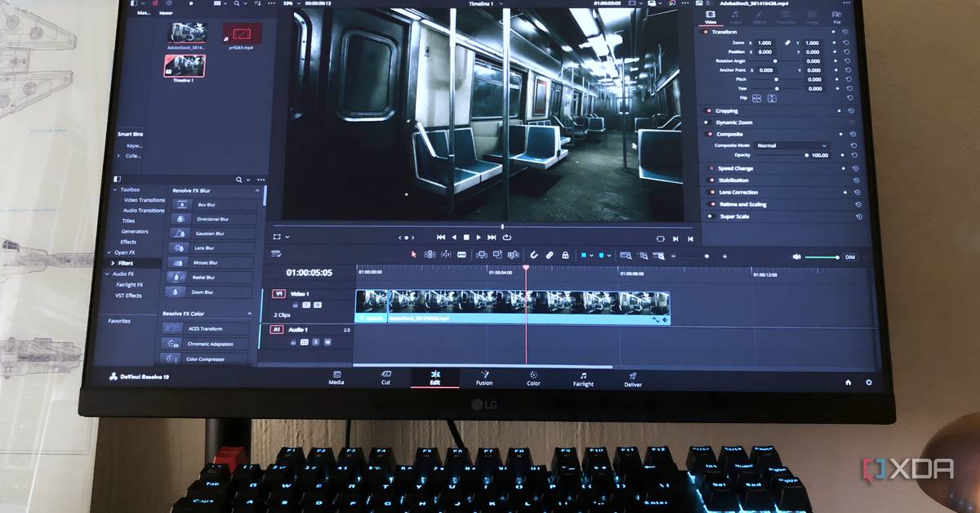Activate the Trim Edit Mode tool
This screenshot has height=513, width=980.
click(x=429, y=255)
